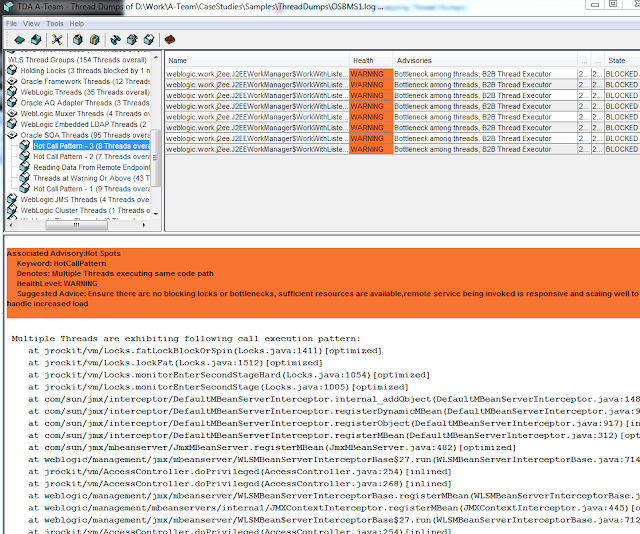Click the Threads at Warning Or Above icon
Image resolution: width=640 pixels, height=534 pixels.
pos(25,178)
